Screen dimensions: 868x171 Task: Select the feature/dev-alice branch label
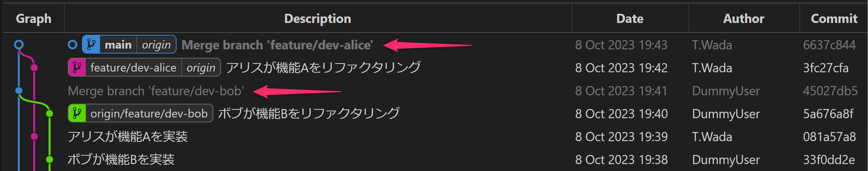(x=133, y=68)
